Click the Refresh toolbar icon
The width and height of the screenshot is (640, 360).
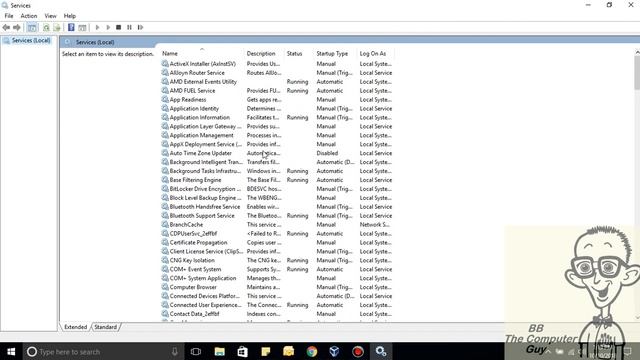[46, 27]
